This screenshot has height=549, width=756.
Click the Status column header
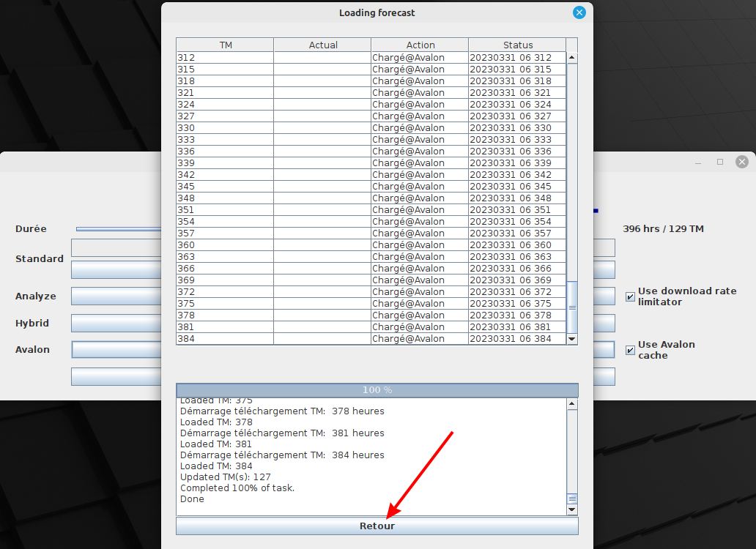(x=517, y=45)
